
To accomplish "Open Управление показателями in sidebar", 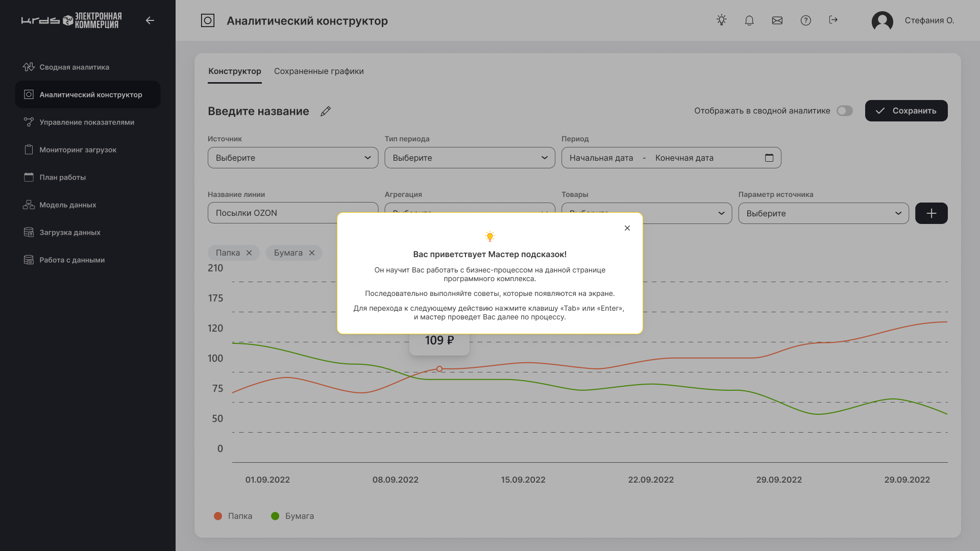I will 87,122.
